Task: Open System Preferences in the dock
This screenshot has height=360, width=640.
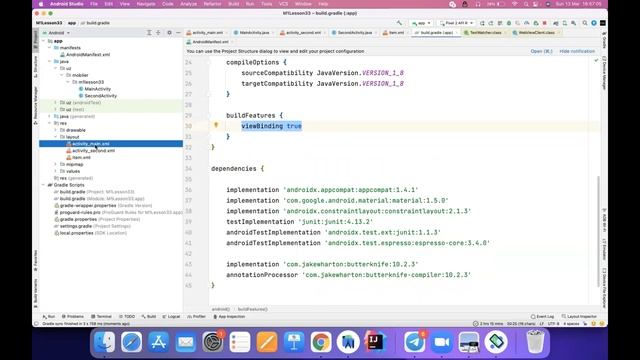Action: point(213,342)
